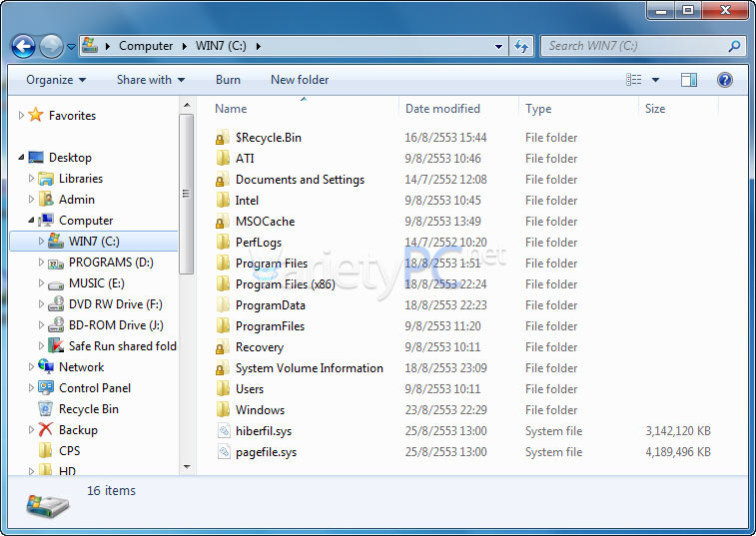Click the Safe Run shared folder icon
The height and width of the screenshot is (536, 756).
coord(56,346)
